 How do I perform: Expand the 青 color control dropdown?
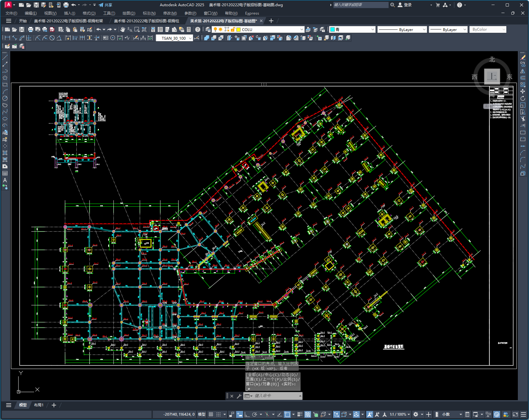[x=373, y=29]
